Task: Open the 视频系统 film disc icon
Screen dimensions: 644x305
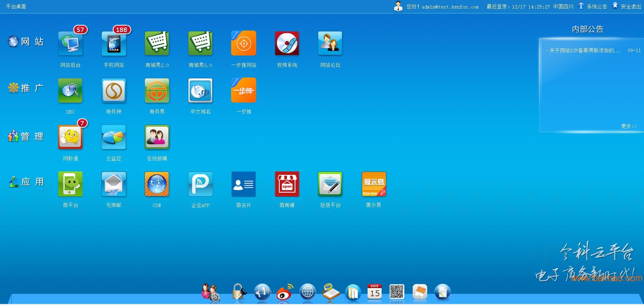Action: tap(287, 43)
